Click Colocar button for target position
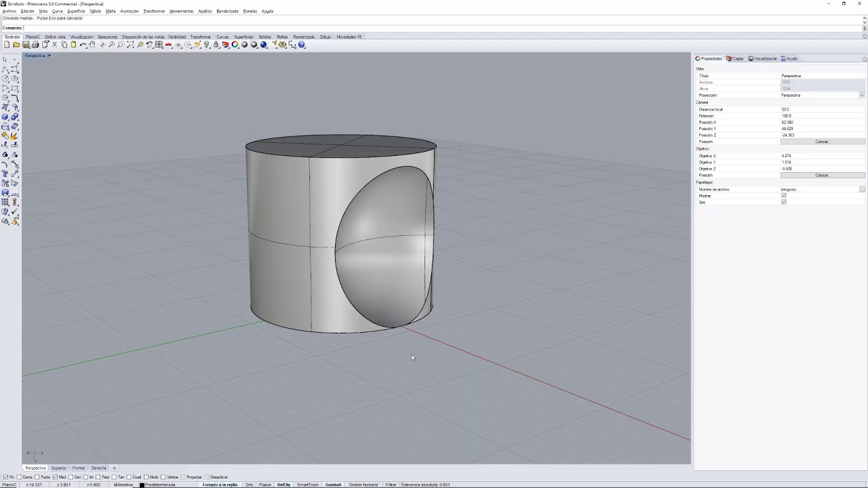The image size is (868, 488). coord(823,176)
